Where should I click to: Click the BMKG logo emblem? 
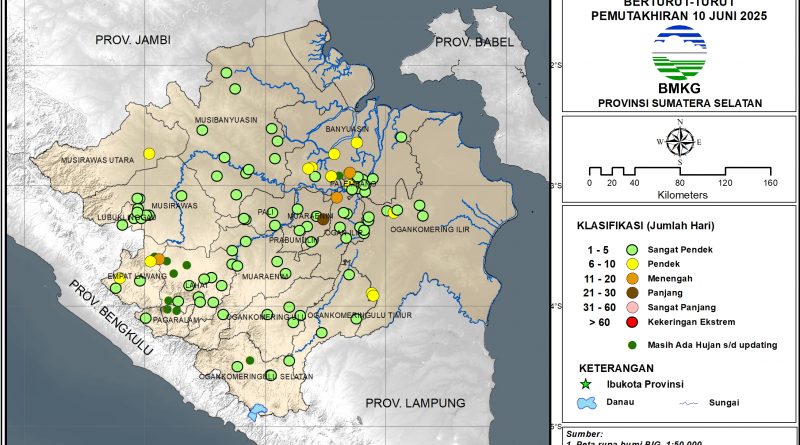(x=679, y=53)
